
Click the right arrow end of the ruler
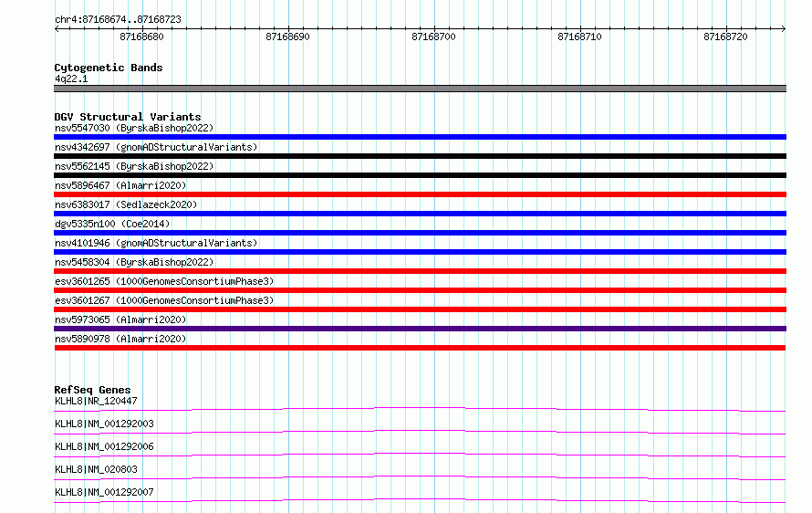(783, 28)
